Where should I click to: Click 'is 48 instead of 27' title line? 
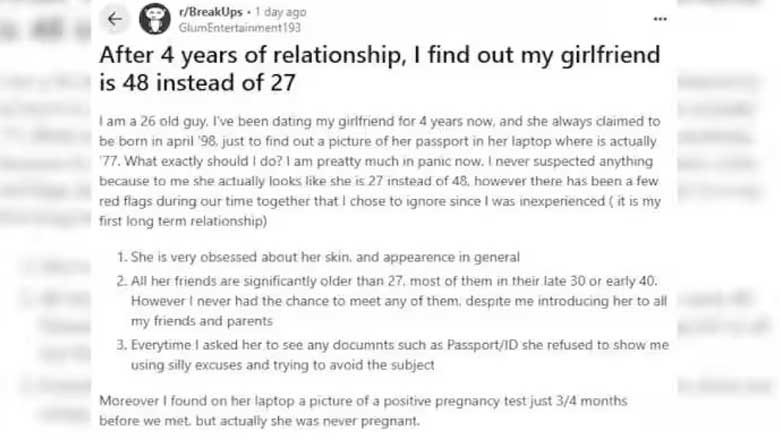tap(197, 83)
